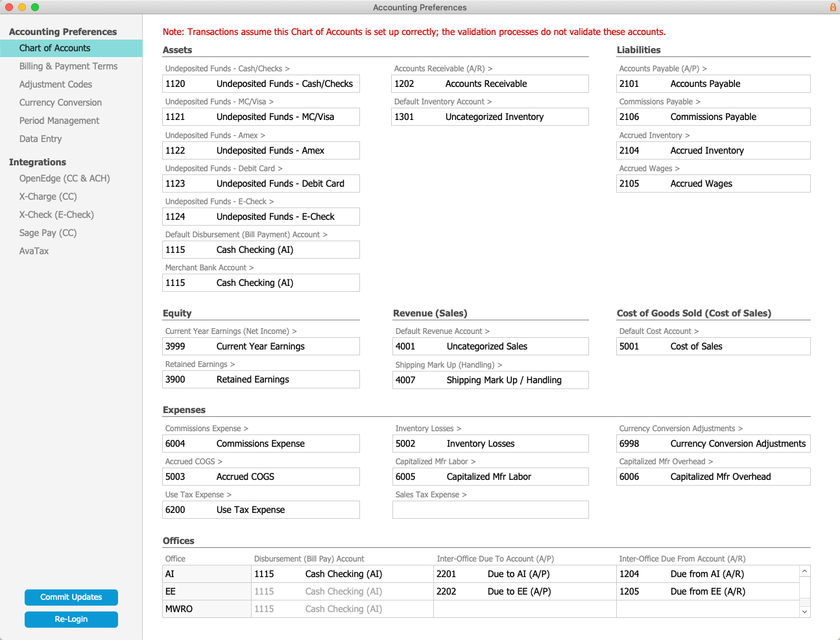This screenshot has height=640, width=840.
Task: Expand Accounts Payable (A/P) account selector
Action: pyautogui.click(x=663, y=69)
